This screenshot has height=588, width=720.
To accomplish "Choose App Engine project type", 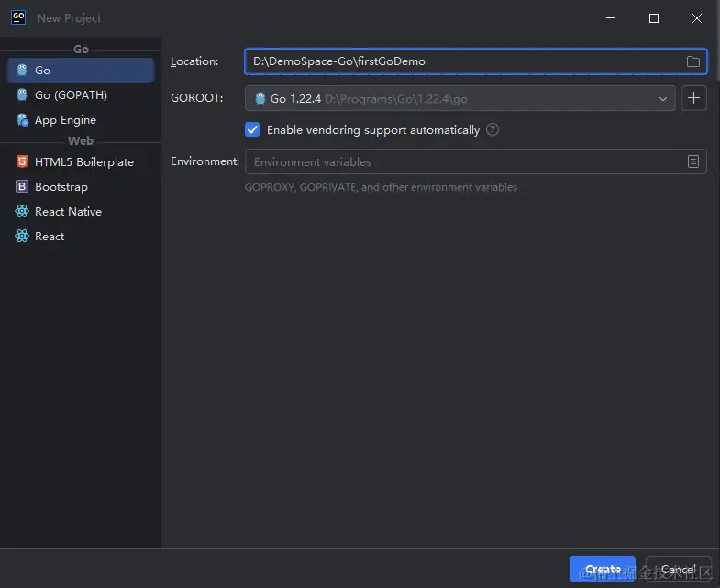I will (x=81, y=120).
